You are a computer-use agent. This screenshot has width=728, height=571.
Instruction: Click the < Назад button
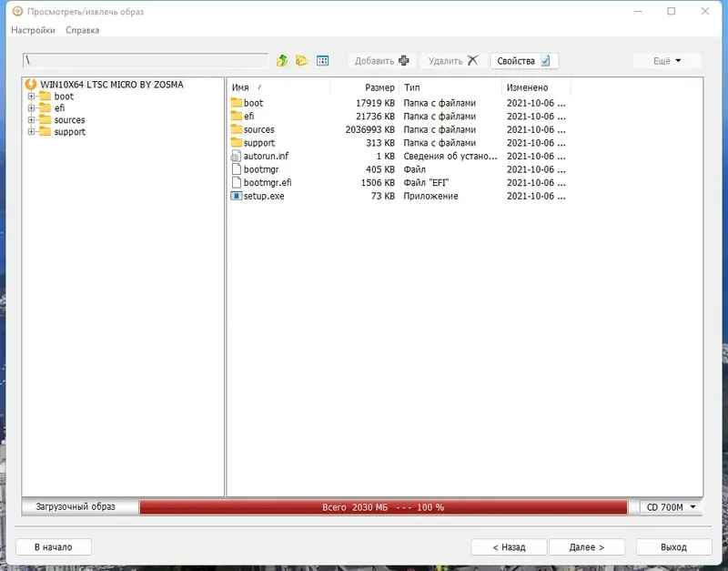(x=509, y=547)
